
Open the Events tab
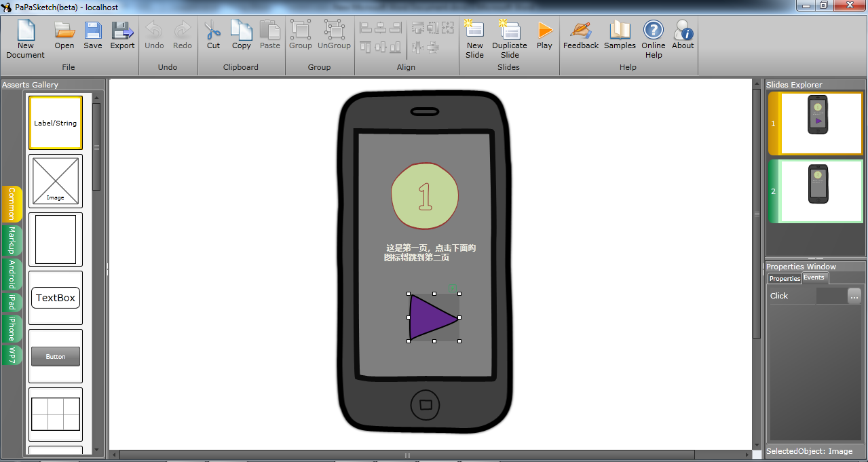tap(814, 277)
